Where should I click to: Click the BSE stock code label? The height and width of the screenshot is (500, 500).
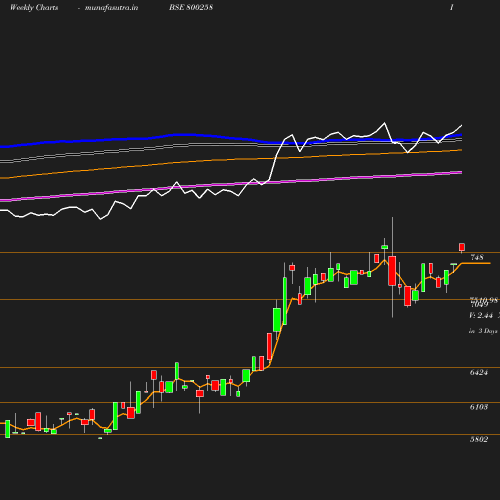(x=191, y=7)
